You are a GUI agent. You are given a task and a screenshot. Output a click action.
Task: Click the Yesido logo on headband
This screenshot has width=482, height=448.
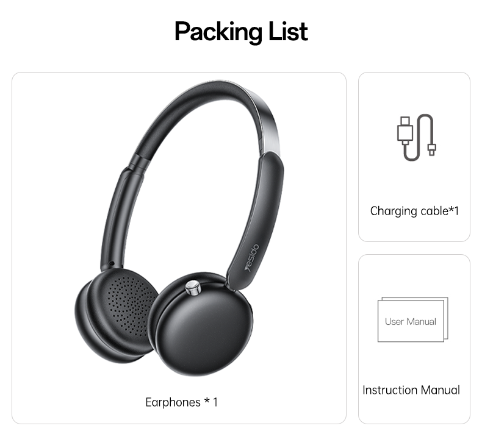pos(253,258)
